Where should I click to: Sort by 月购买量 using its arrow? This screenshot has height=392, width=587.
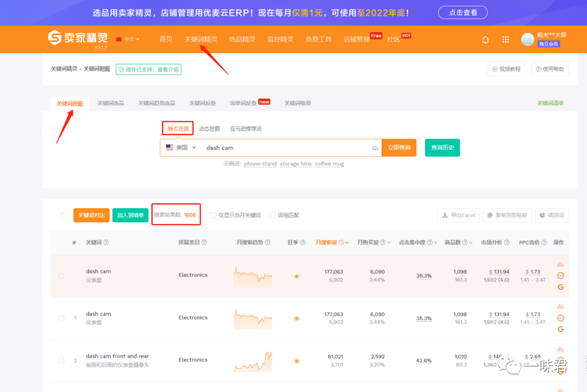(x=389, y=242)
